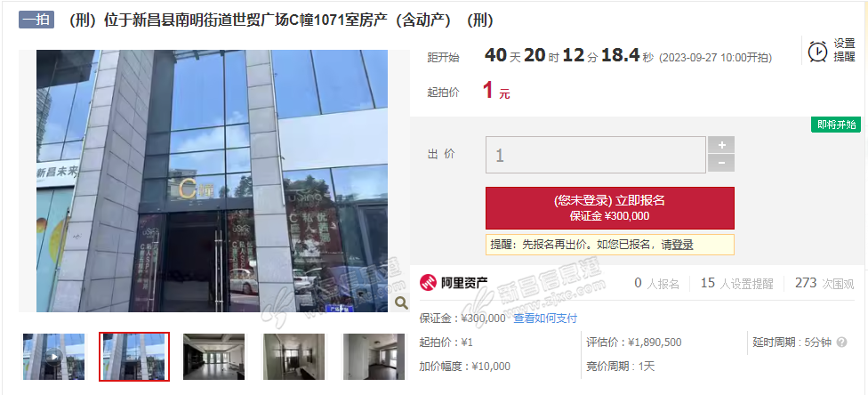Play the video thumbnail preview

point(53,356)
